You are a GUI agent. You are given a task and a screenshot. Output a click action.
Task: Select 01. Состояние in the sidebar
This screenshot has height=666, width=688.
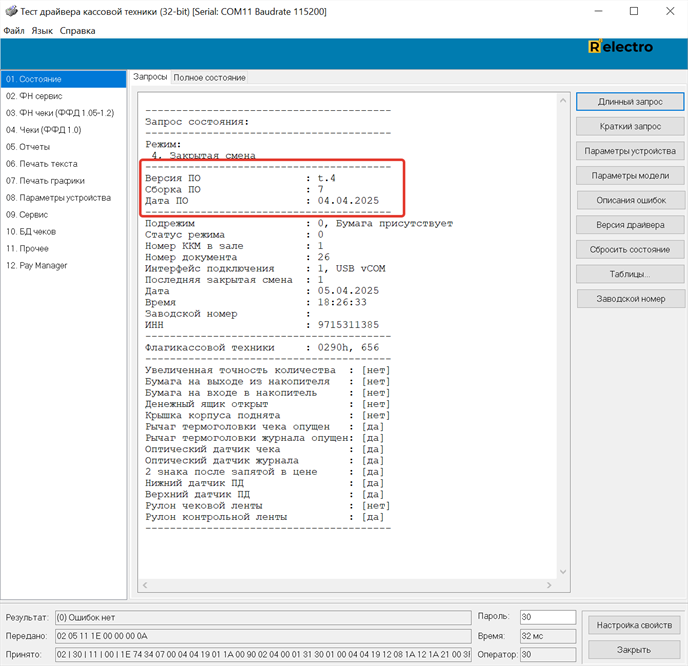[x=64, y=79]
